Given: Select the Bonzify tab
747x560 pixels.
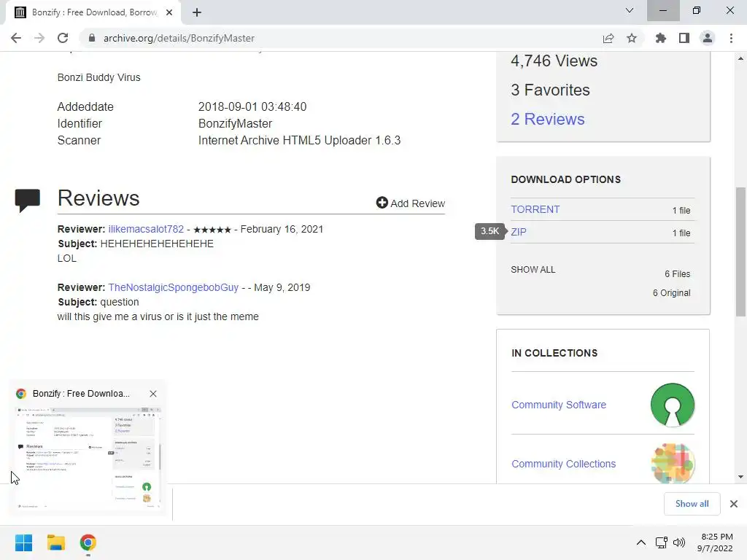Looking at the screenshot, I should pos(93,12).
